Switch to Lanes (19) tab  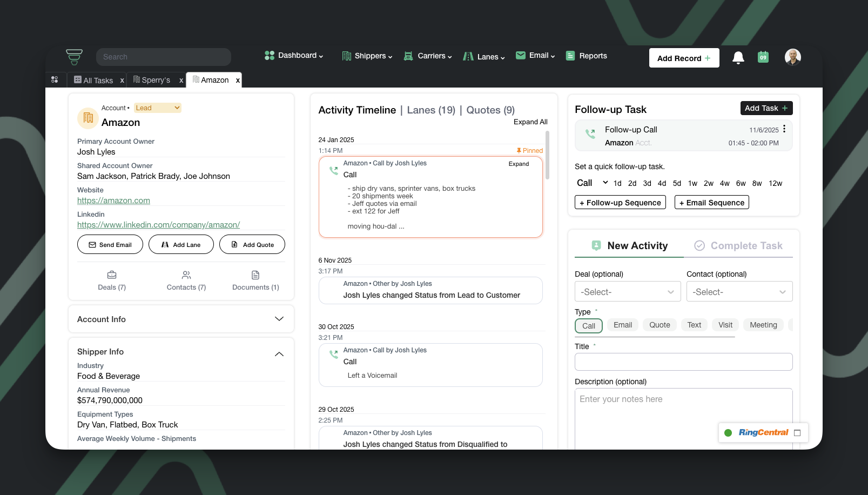[x=431, y=110]
